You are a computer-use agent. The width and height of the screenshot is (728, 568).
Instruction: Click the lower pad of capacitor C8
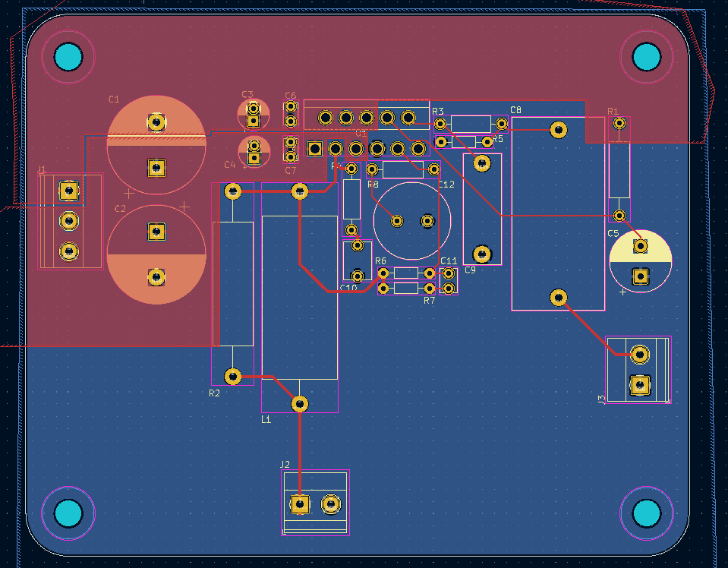[x=559, y=297]
